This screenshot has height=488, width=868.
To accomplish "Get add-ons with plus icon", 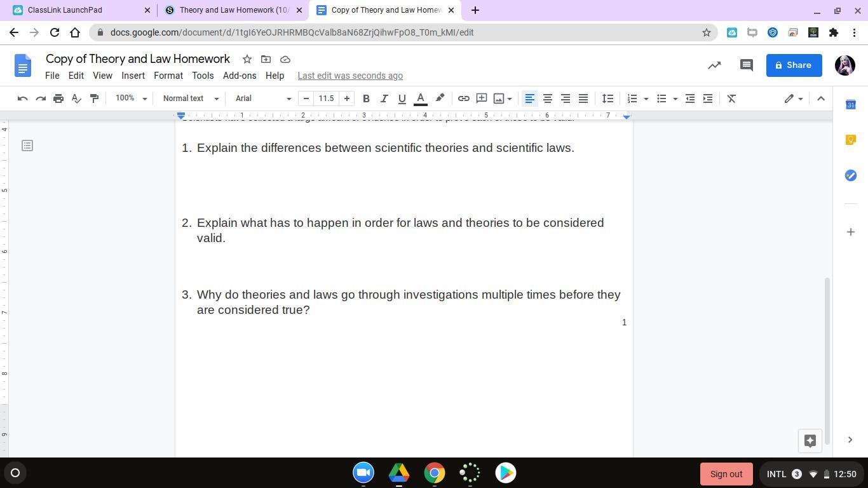I will (851, 232).
